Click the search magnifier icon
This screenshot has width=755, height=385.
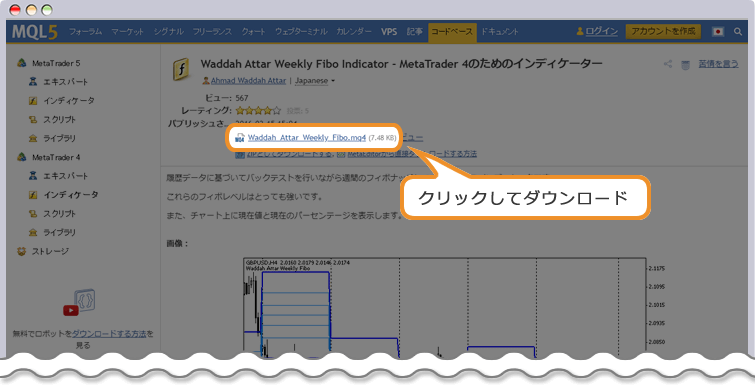(738, 32)
